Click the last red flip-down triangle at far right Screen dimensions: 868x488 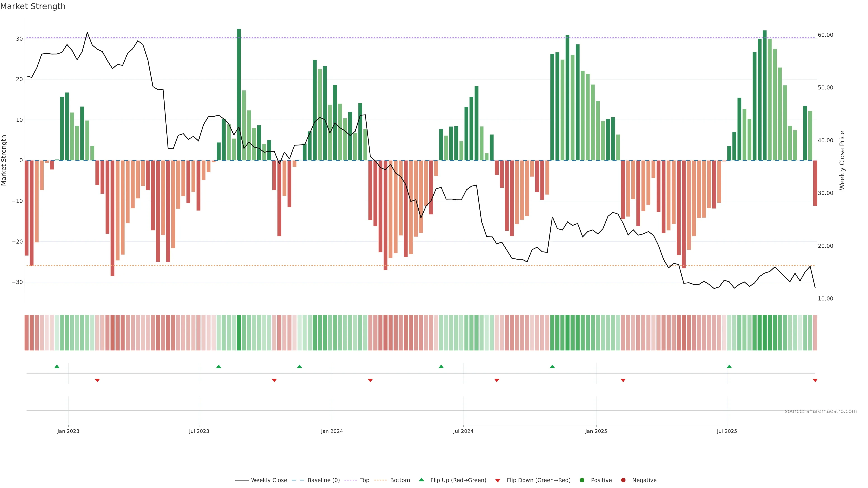click(815, 380)
